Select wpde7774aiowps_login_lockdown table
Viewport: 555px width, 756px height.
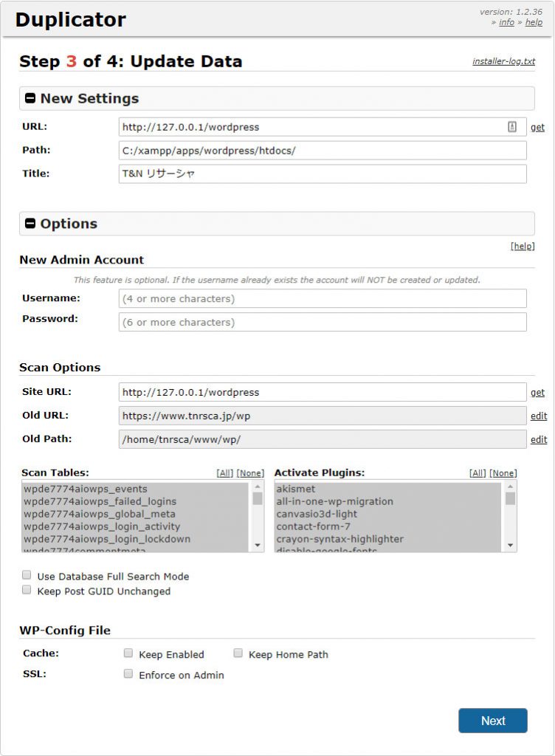pos(135,539)
